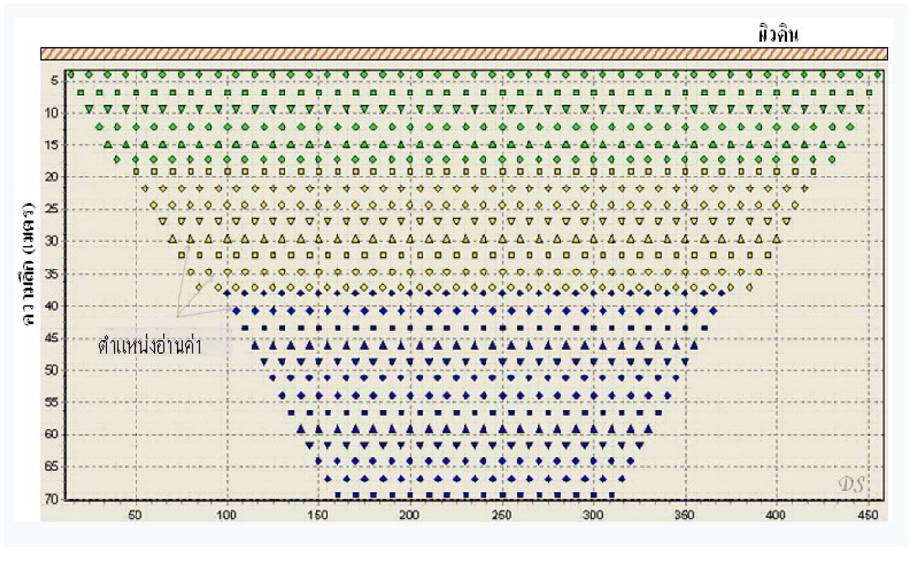Select the leftmost blue diamond at depth 40
924x563 pixels.
click(237, 311)
